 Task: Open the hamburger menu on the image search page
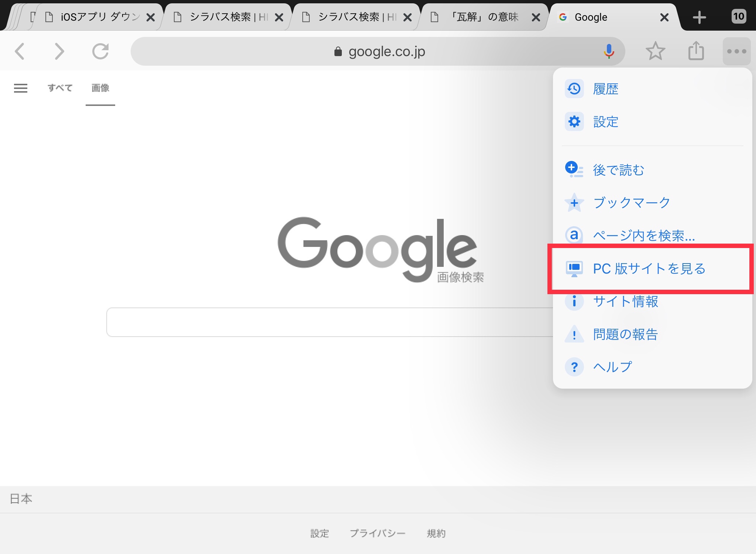point(21,88)
